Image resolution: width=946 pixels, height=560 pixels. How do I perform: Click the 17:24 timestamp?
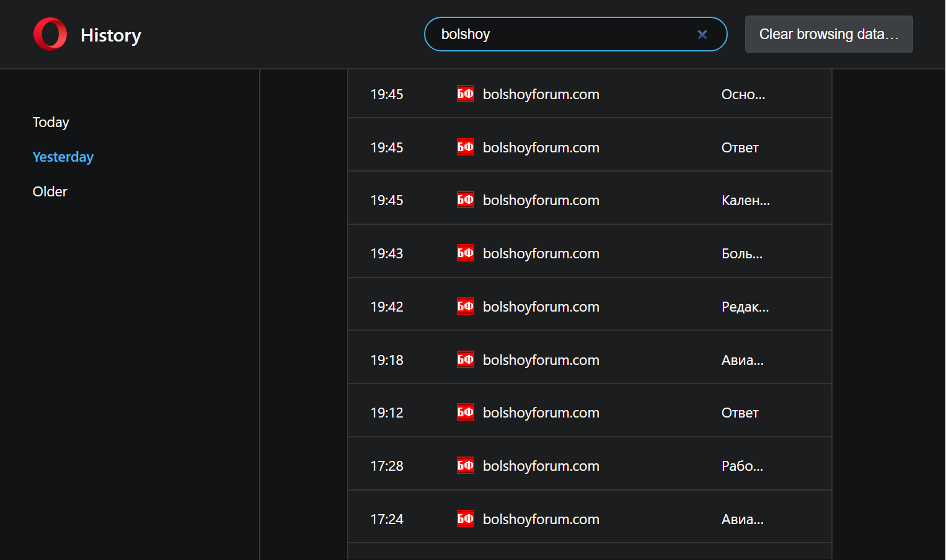click(x=387, y=519)
